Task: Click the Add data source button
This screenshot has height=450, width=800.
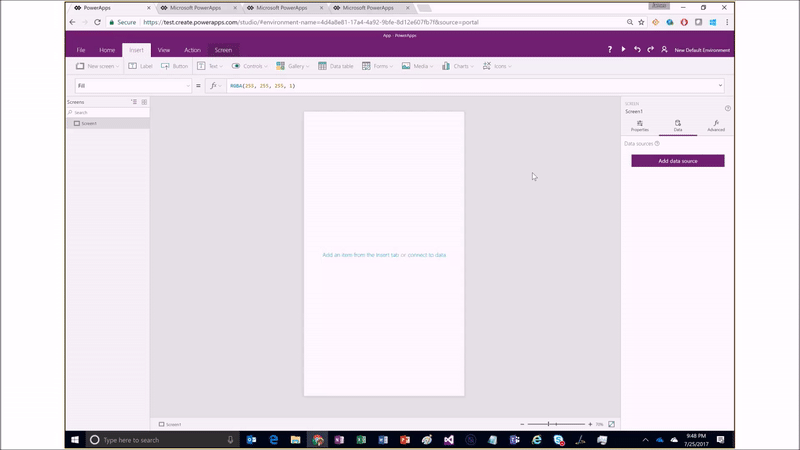Action: click(x=678, y=161)
